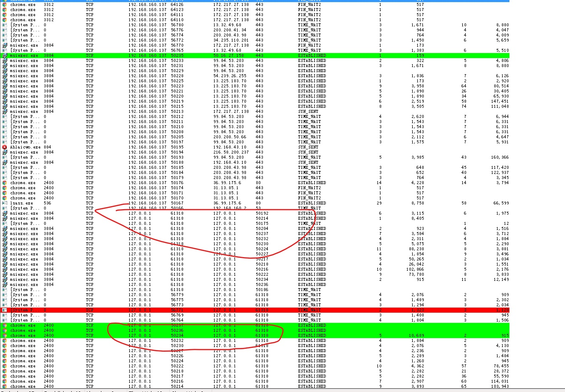
Task: Click PID 884 in the Ahlaicwo.exe row
Action: pyautogui.click(x=48, y=147)
